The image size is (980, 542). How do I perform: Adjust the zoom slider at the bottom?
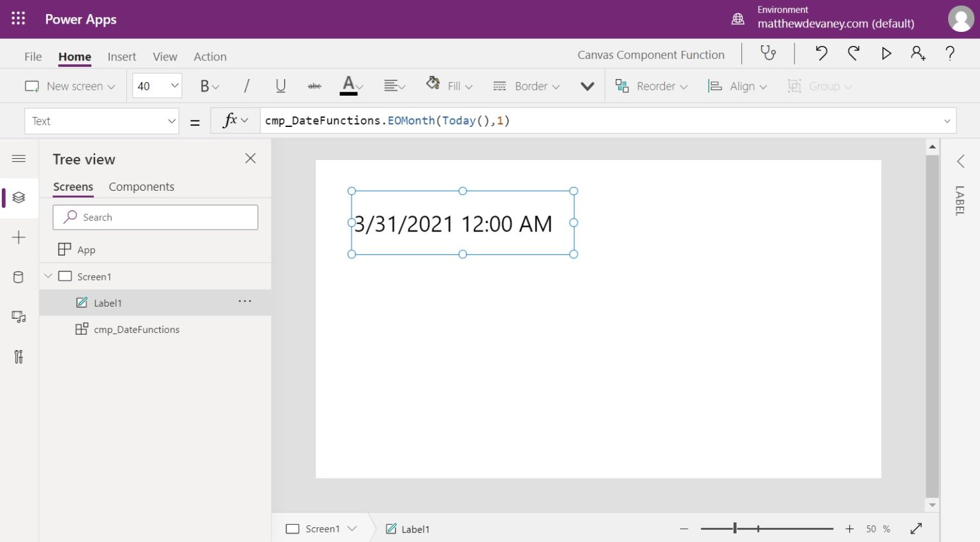click(735, 528)
